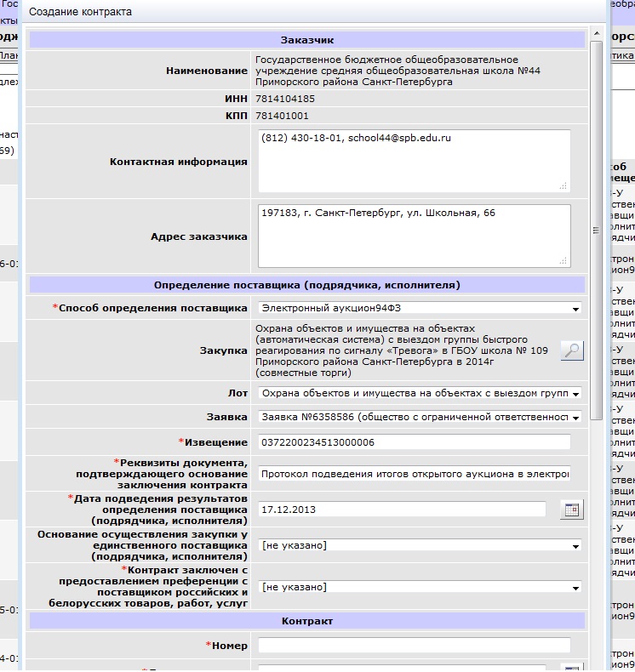Click the contract Номер input field
Viewport: 635px width, 672px height.
point(415,646)
